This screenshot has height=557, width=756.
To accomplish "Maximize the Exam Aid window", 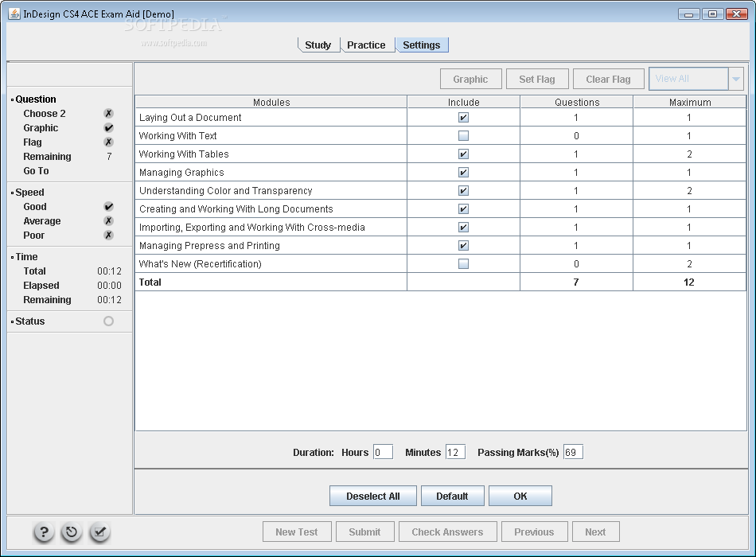I will [x=712, y=14].
